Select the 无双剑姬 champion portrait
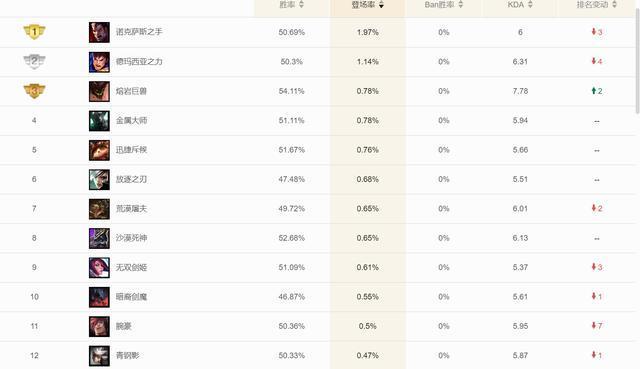 tap(99, 267)
